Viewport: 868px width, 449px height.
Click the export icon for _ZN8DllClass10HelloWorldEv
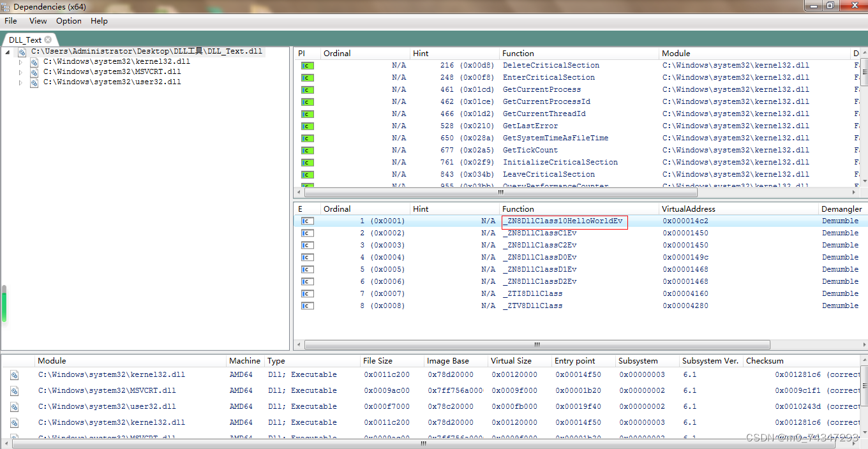[308, 221]
